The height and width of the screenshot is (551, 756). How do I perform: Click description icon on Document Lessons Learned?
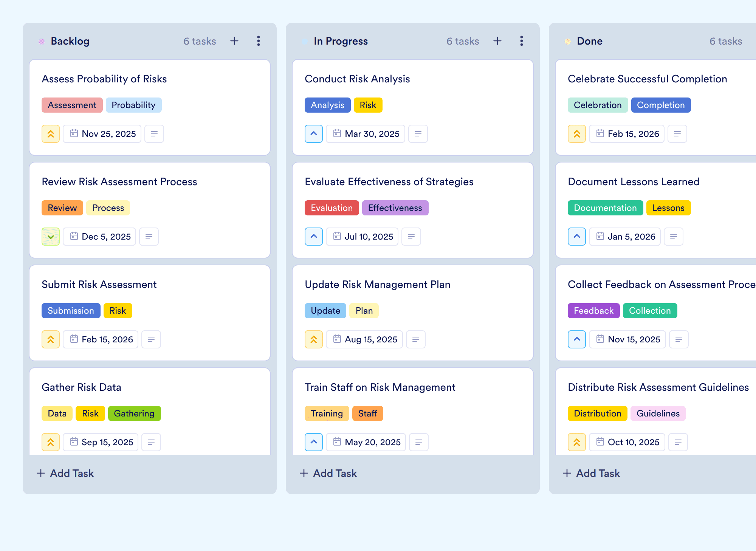(674, 237)
